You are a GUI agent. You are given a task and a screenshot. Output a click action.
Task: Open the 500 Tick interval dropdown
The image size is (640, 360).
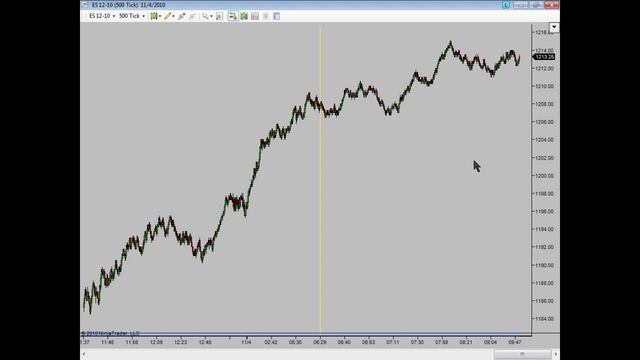point(132,16)
